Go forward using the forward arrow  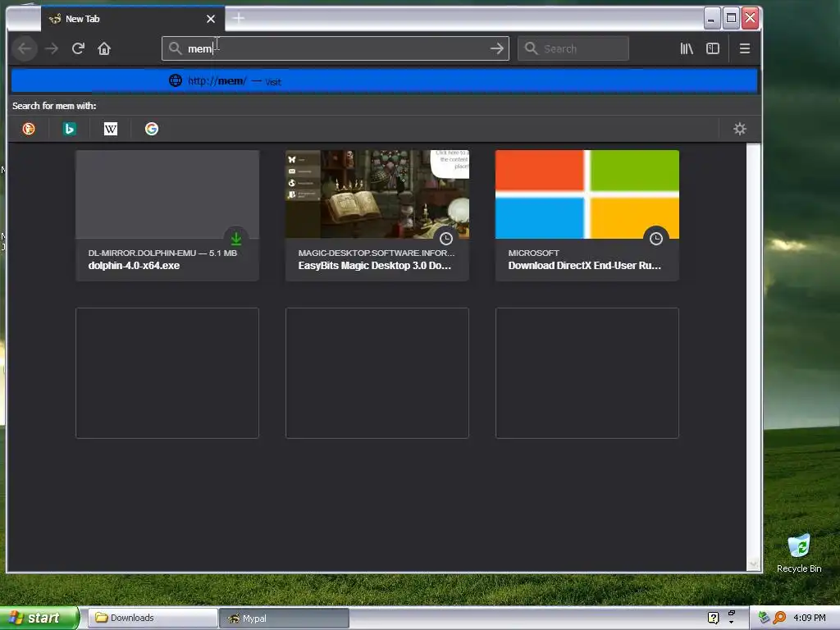point(52,48)
